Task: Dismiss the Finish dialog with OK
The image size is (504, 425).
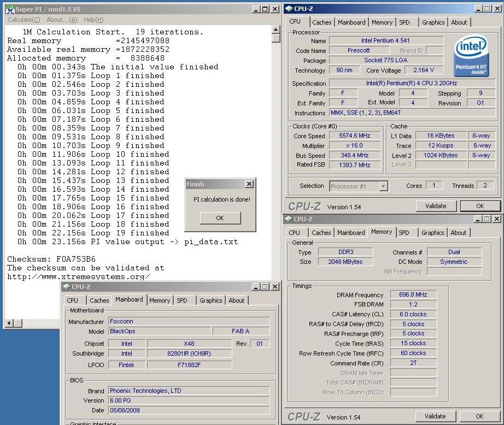Action: [220, 218]
